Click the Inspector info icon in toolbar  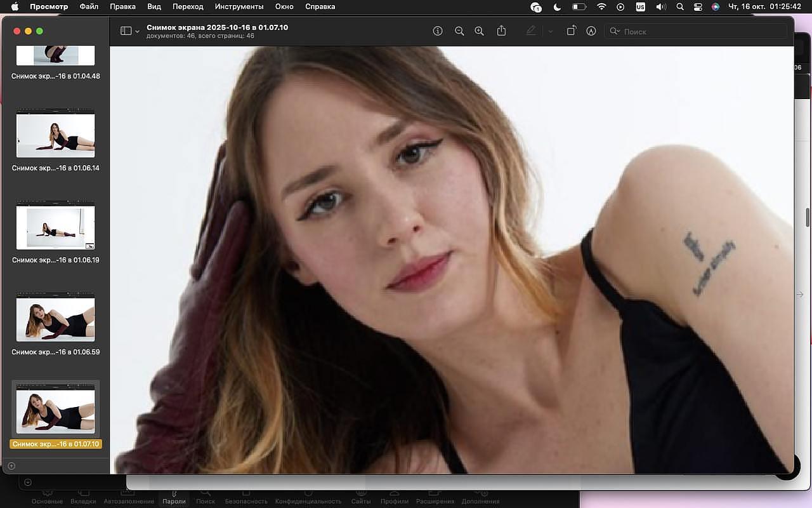[438, 31]
